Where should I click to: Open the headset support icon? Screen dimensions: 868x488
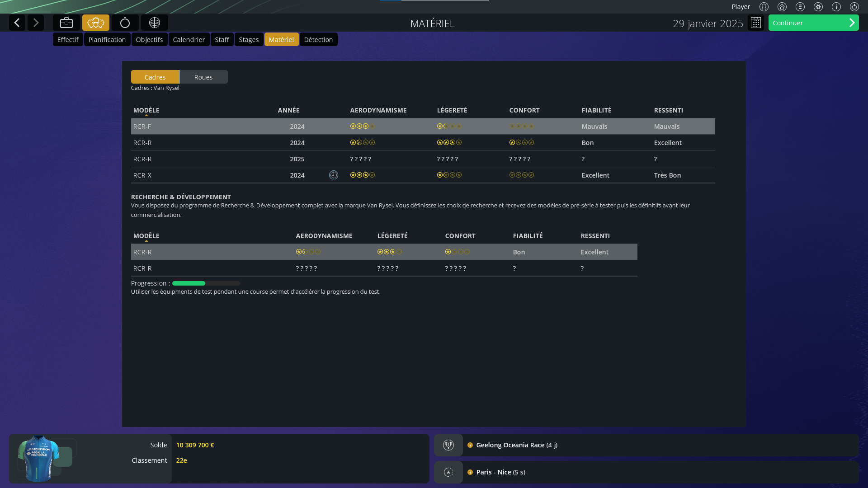764,7
